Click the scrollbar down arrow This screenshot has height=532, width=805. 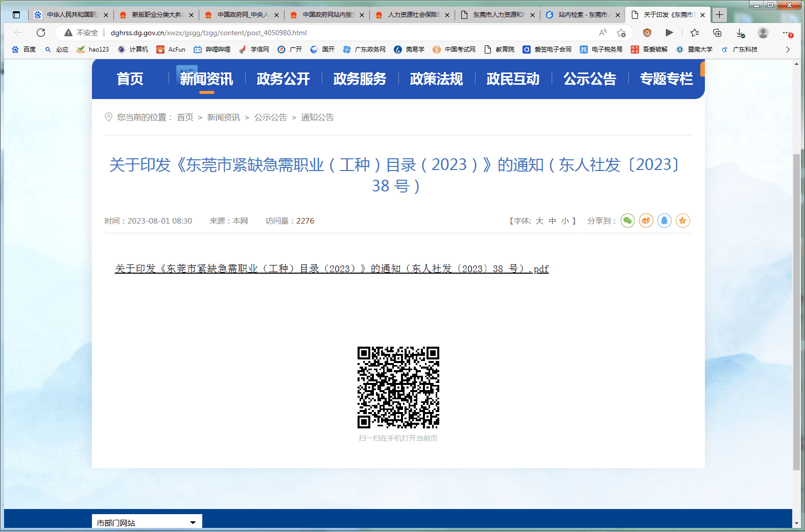point(796,523)
